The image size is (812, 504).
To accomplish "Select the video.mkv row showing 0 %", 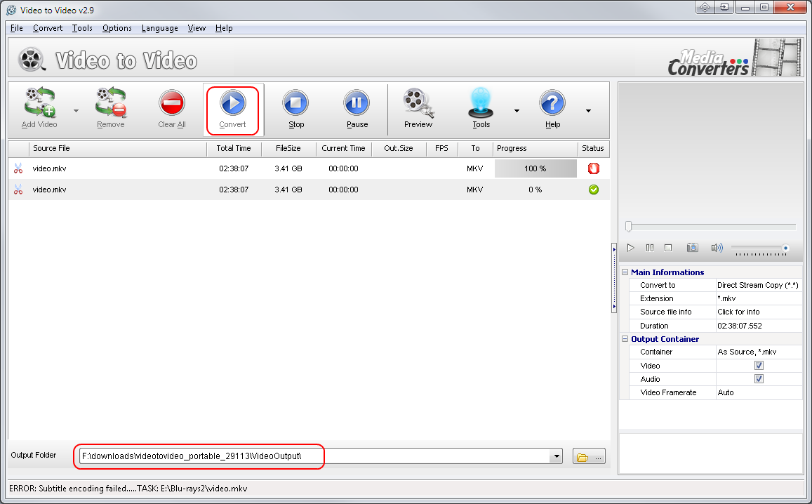I will 309,190.
